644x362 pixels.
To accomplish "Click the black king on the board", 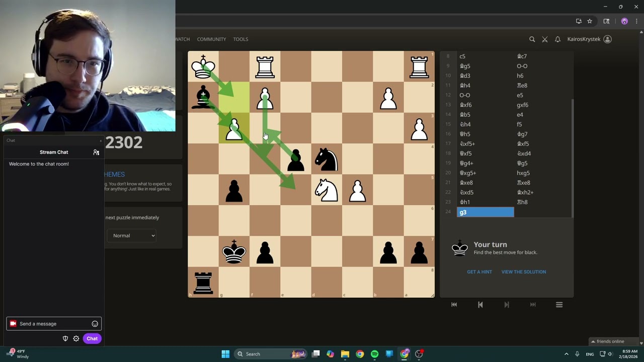I will pos(234,251).
